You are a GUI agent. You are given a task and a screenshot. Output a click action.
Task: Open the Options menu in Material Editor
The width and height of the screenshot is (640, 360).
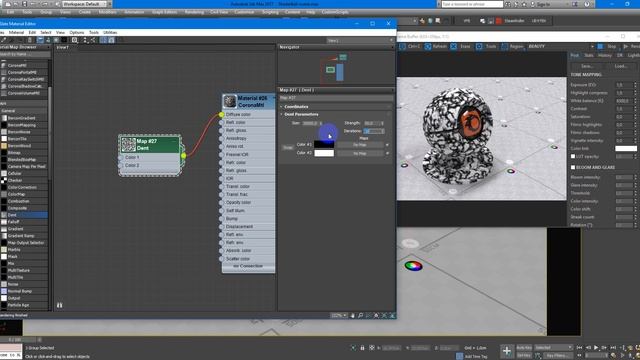coord(77,32)
